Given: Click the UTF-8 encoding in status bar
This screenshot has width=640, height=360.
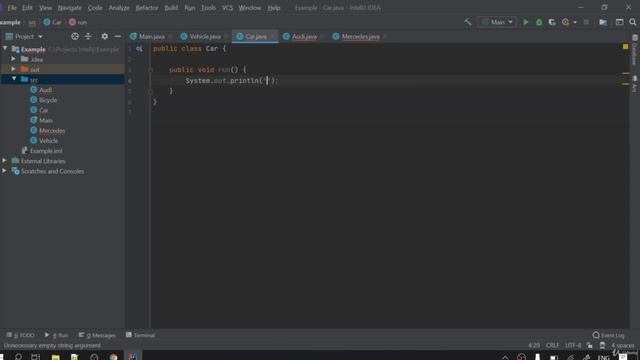Looking at the screenshot, I should pos(573,345).
